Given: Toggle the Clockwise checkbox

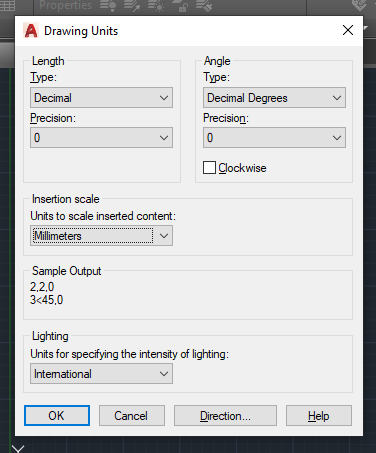Looking at the screenshot, I should [x=209, y=168].
